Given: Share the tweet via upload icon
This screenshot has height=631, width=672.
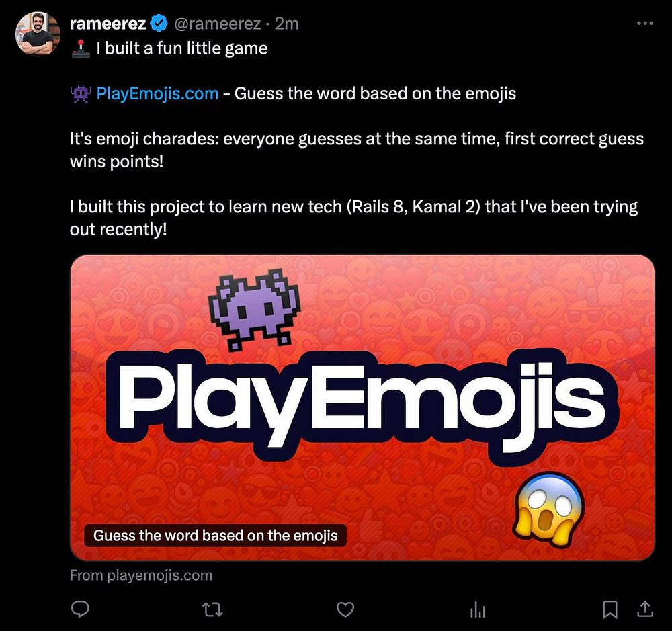Looking at the screenshot, I should click(x=644, y=609).
